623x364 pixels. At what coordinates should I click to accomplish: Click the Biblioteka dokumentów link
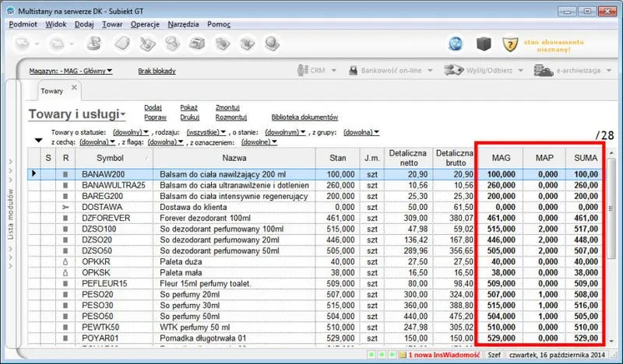pyautogui.click(x=304, y=117)
